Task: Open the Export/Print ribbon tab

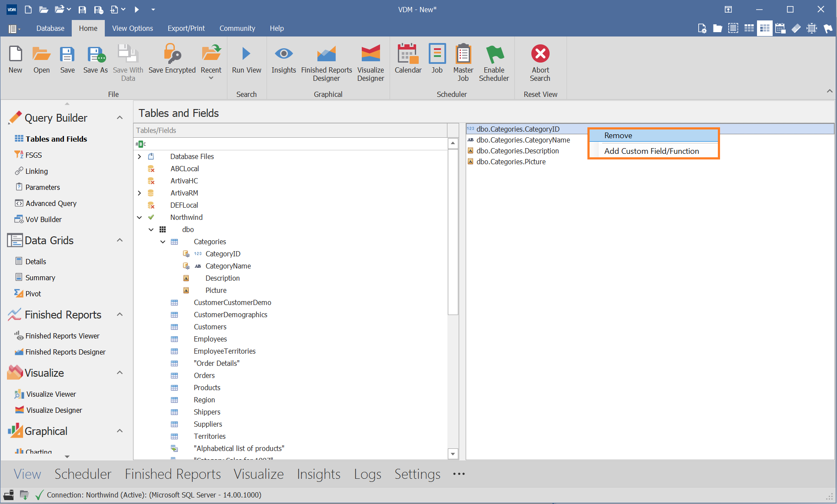Action: coord(186,28)
